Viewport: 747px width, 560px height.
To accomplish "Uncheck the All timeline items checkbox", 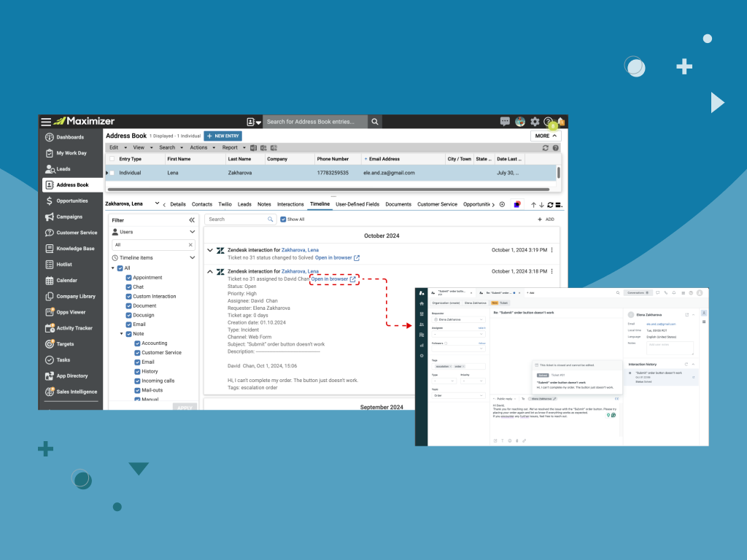I will pyautogui.click(x=120, y=268).
